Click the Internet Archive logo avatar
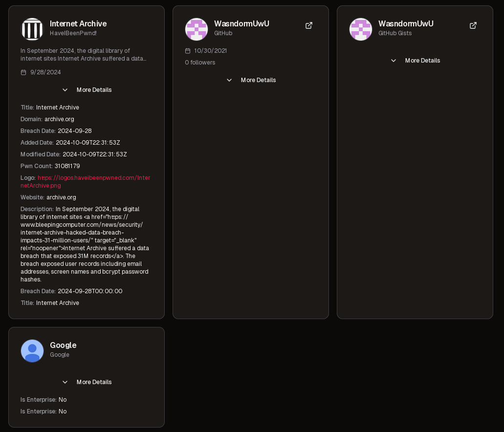504x432 pixels. tap(32, 29)
